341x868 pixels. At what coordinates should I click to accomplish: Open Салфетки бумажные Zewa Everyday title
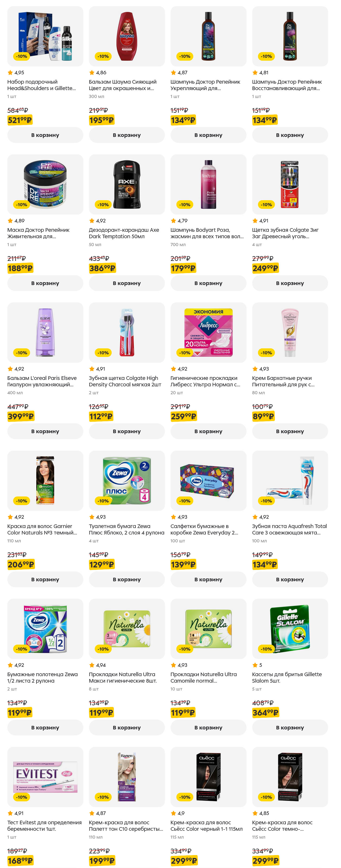[204, 529]
